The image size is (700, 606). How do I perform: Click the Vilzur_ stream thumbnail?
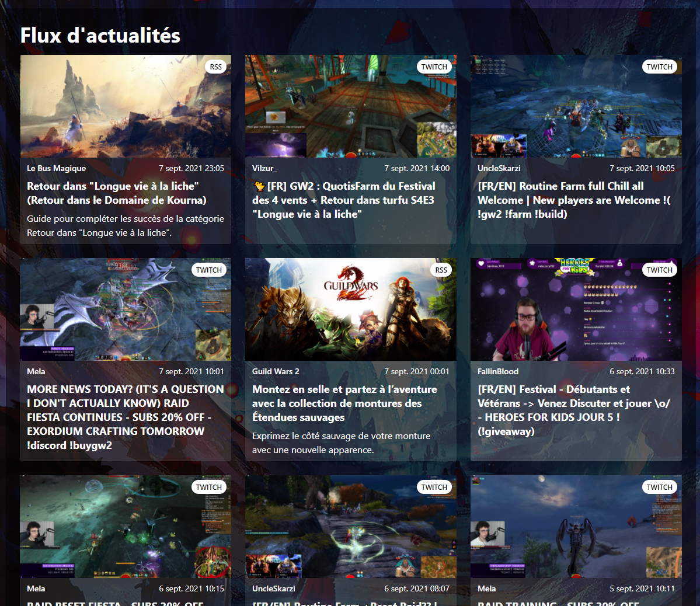point(350,106)
